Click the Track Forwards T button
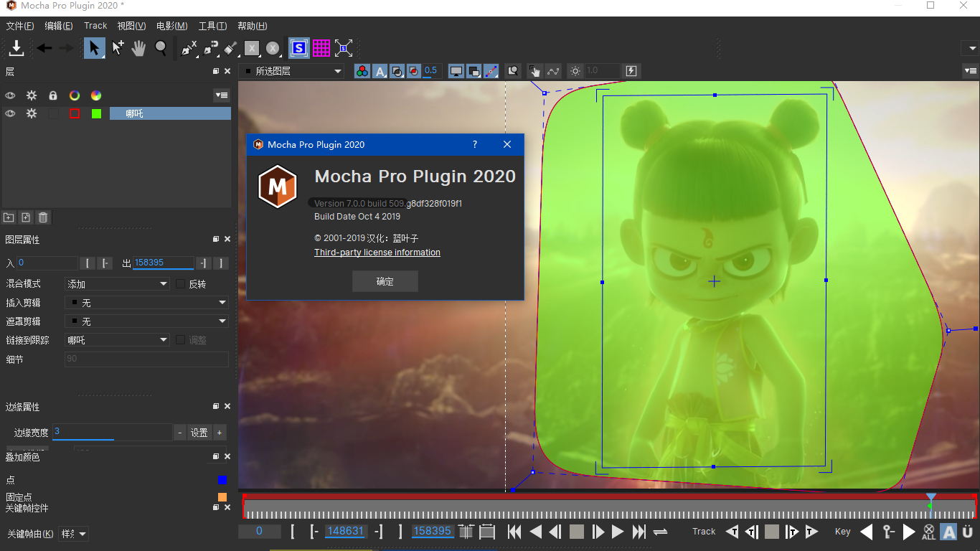This screenshot has height=551, width=980. 811,532
